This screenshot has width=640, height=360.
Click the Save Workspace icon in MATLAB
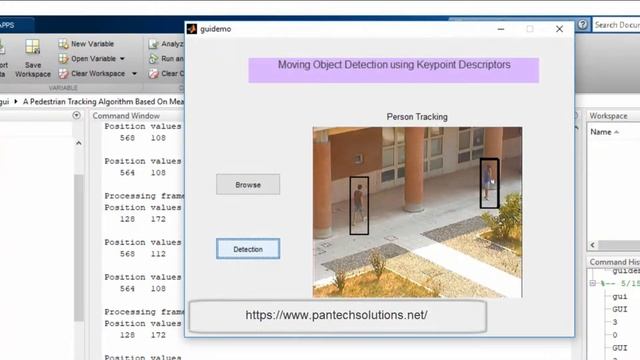pos(33,48)
